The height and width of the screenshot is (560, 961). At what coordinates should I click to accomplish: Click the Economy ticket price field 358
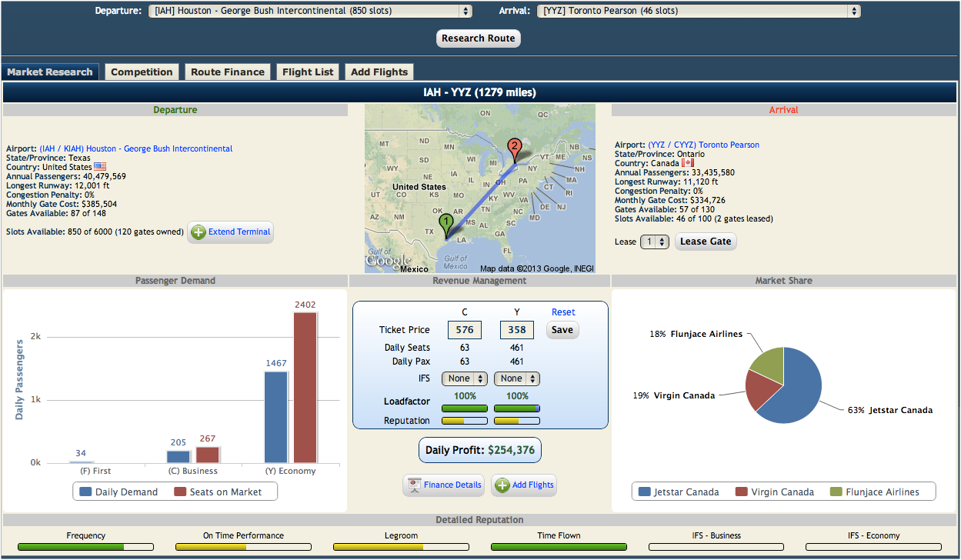(517, 330)
